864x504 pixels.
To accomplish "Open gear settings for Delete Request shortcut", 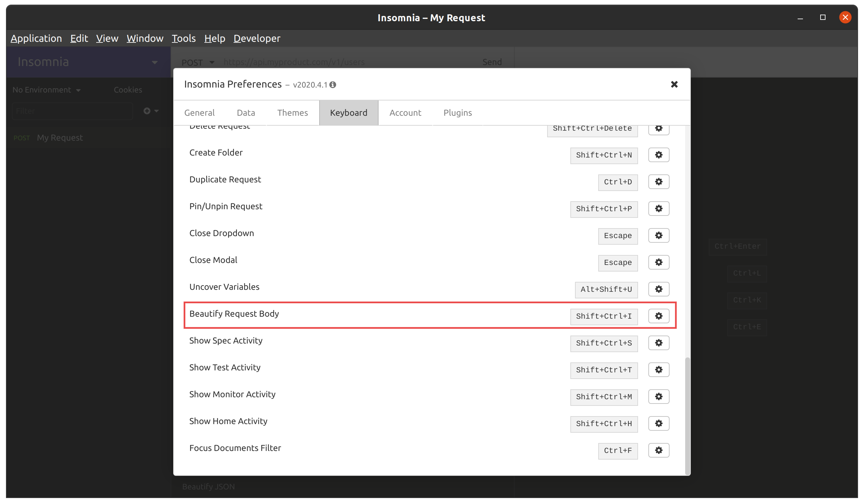I will pos(659,130).
